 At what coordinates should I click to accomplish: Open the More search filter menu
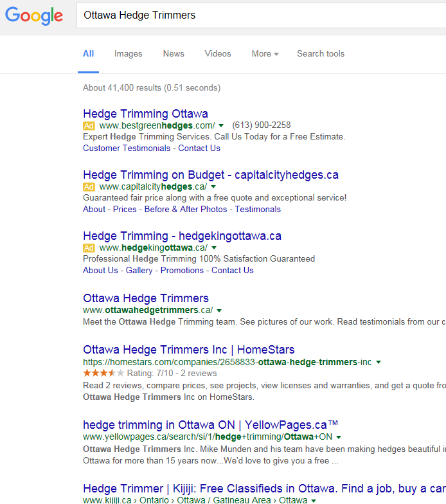pyautogui.click(x=265, y=54)
